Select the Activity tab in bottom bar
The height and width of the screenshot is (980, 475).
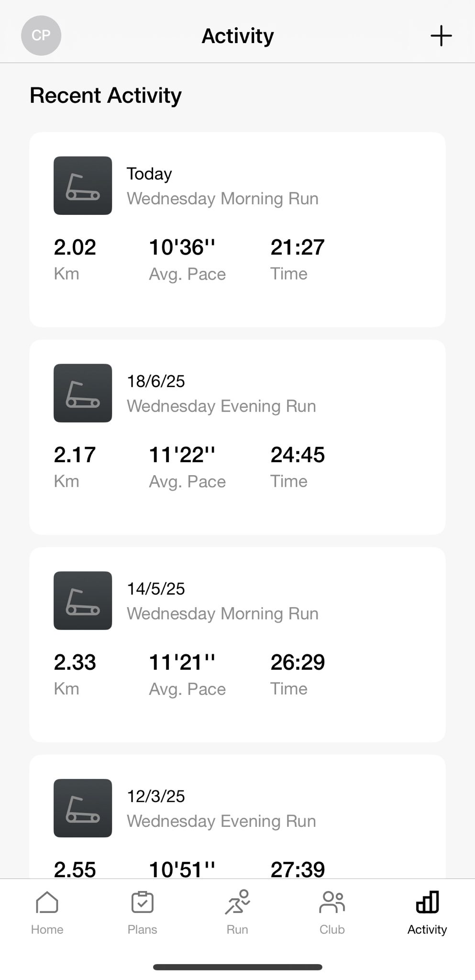tap(427, 912)
